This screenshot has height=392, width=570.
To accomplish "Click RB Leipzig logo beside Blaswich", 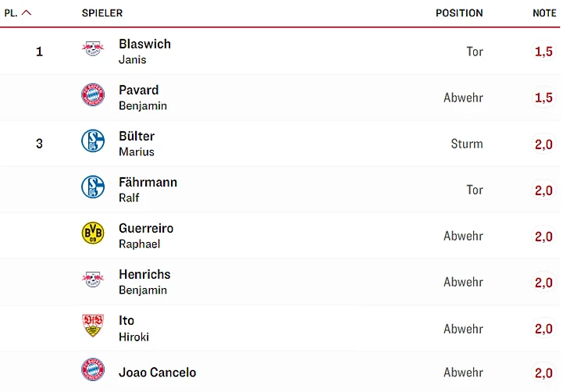I will (x=92, y=49).
